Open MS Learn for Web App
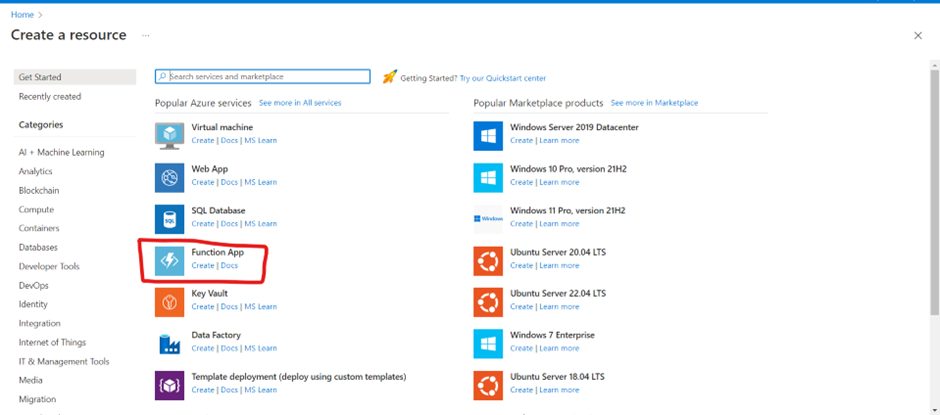This screenshot has height=415, width=940. point(261,182)
